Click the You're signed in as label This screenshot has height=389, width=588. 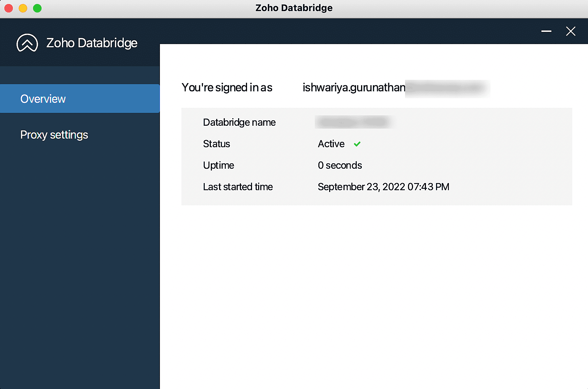227,87
